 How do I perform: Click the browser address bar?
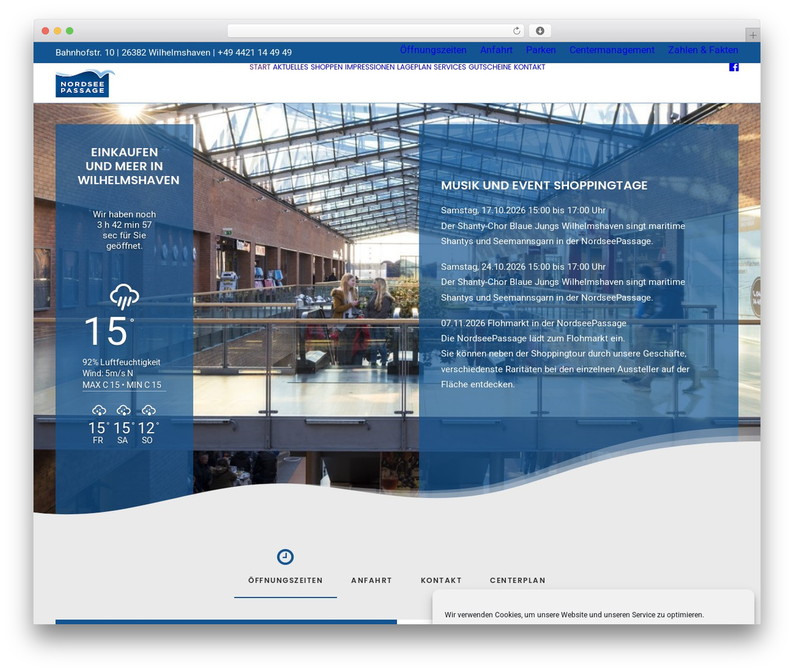376,31
